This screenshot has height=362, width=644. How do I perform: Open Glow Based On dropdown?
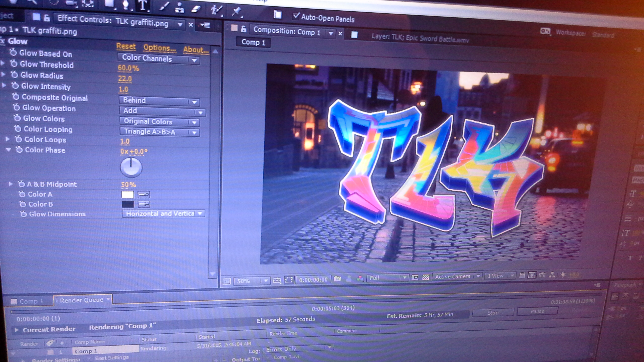point(159,59)
